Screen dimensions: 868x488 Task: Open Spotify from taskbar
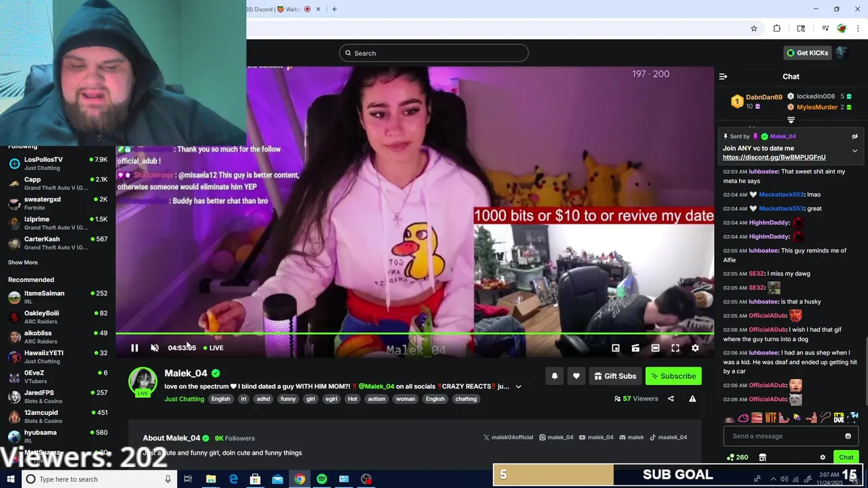click(x=322, y=479)
